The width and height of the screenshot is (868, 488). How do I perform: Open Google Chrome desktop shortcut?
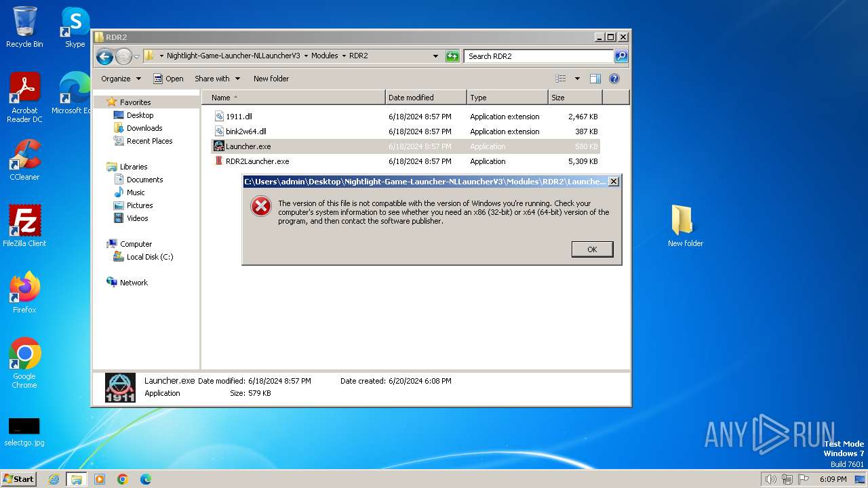24,363
